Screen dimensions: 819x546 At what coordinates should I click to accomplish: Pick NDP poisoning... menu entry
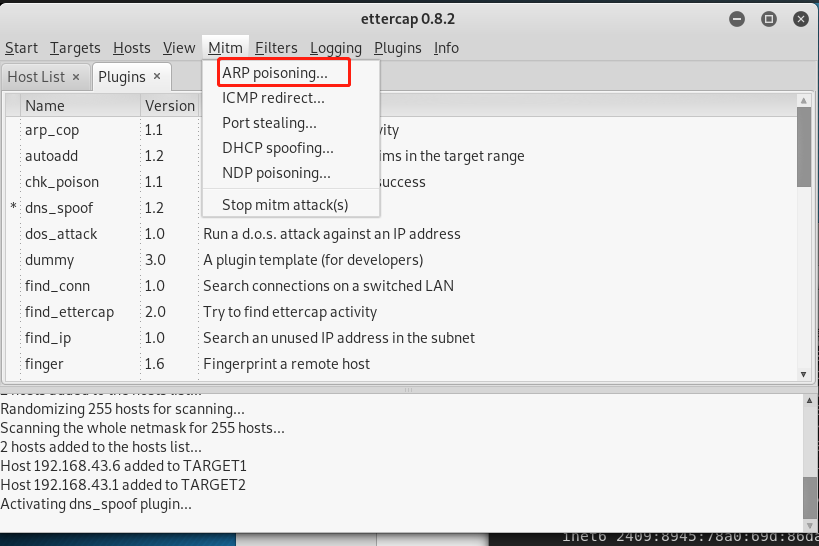coord(291,173)
